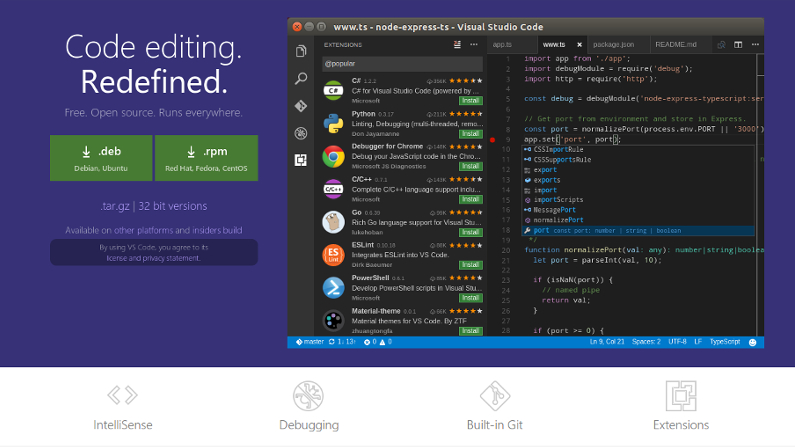
Task: Open license and privacy statement link
Action: [x=154, y=258]
